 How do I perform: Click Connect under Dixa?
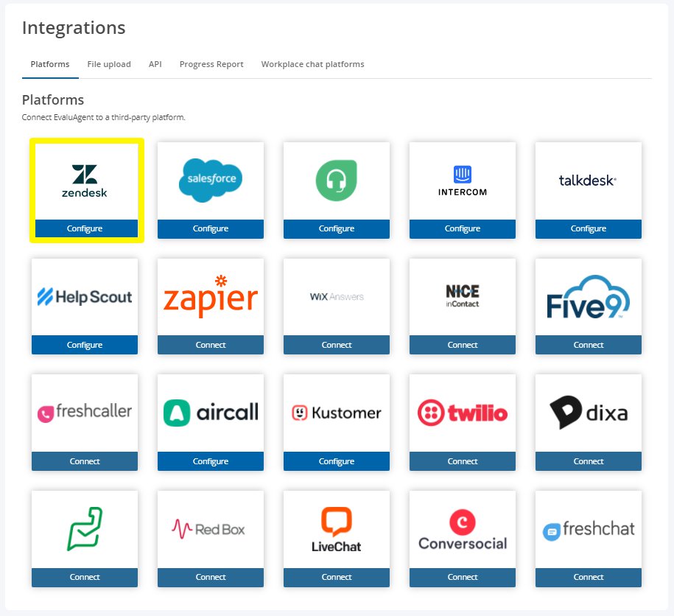588,461
